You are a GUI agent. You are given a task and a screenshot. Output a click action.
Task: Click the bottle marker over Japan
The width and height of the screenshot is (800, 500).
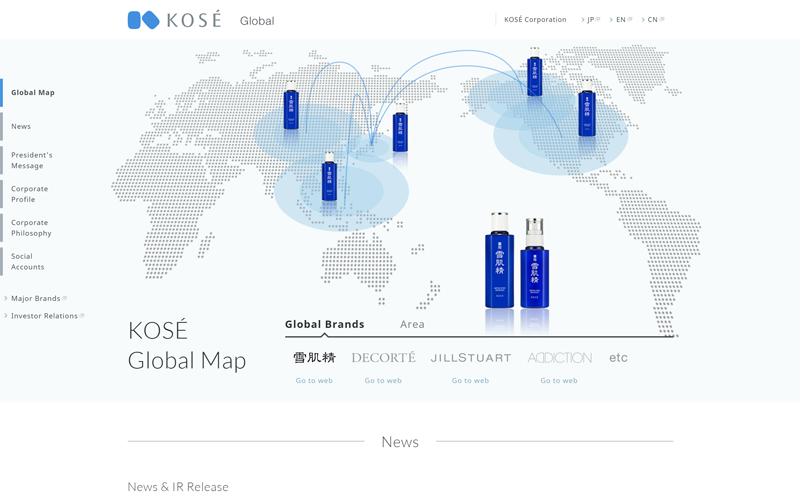400,128
